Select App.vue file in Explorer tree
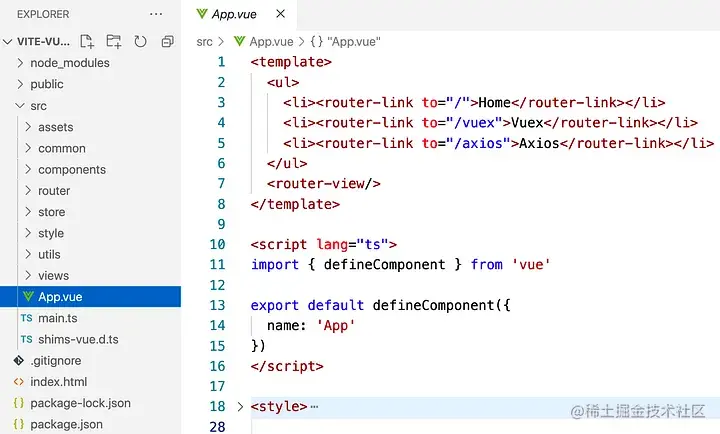Screen dimensions: 720x434 pyautogui.click(x=90, y=297)
